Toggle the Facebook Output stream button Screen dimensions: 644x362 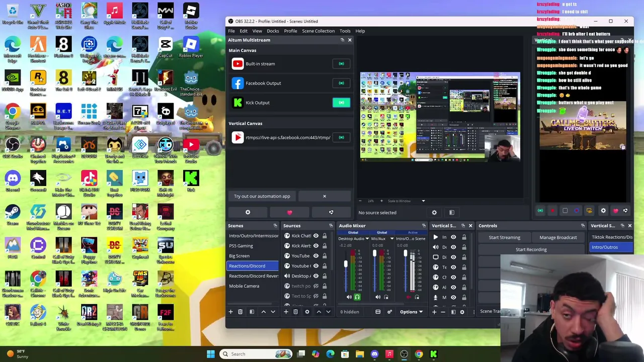(x=341, y=83)
